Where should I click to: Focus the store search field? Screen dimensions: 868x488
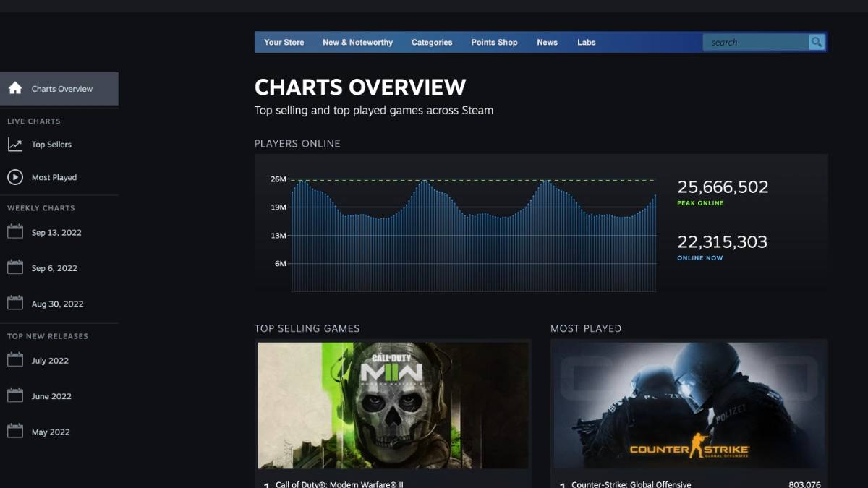point(756,42)
